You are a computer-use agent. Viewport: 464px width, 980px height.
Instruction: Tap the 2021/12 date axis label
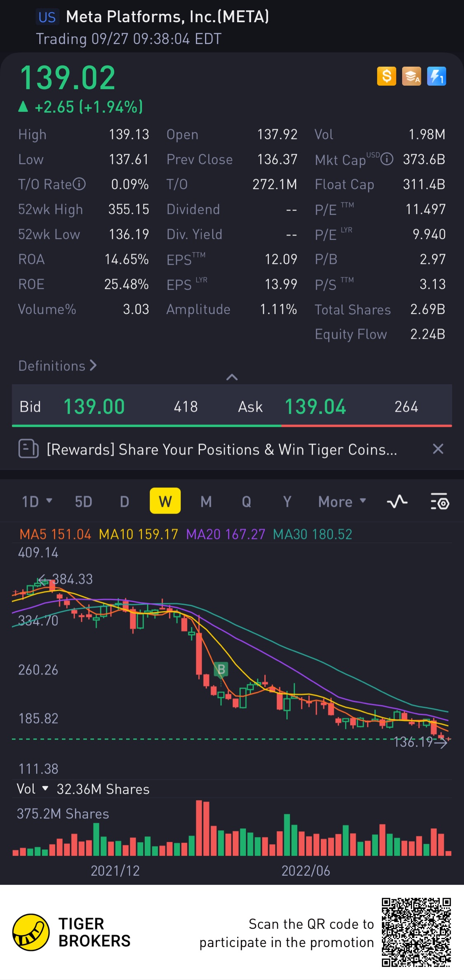click(x=115, y=870)
